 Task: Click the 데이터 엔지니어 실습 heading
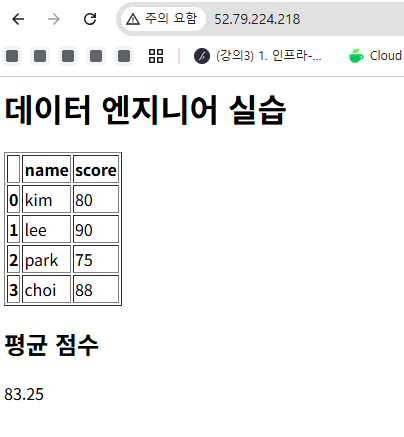click(145, 110)
